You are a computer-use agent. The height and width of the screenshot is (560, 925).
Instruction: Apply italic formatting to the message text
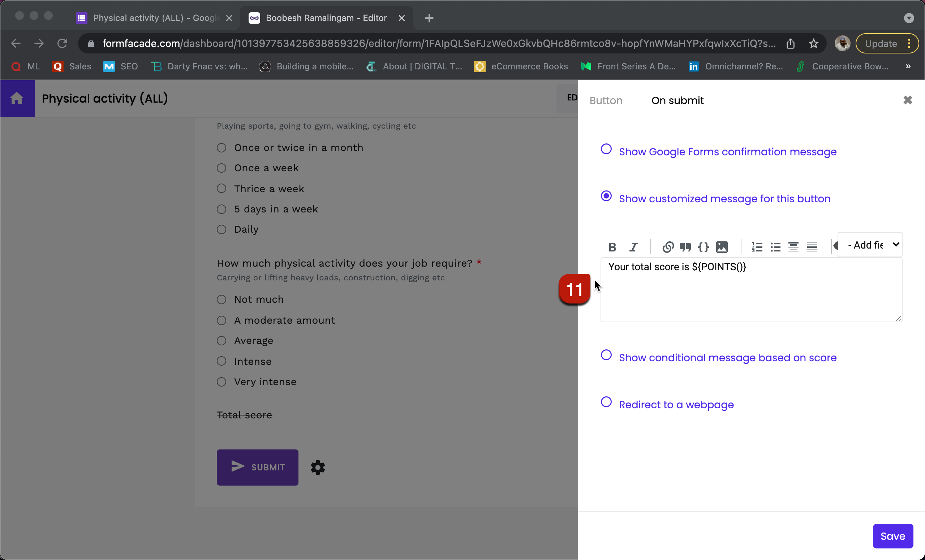(x=633, y=247)
